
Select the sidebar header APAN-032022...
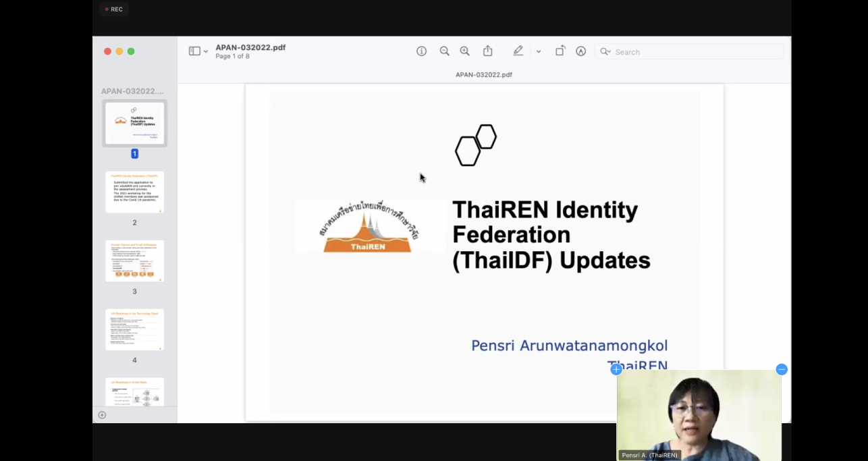(133, 91)
